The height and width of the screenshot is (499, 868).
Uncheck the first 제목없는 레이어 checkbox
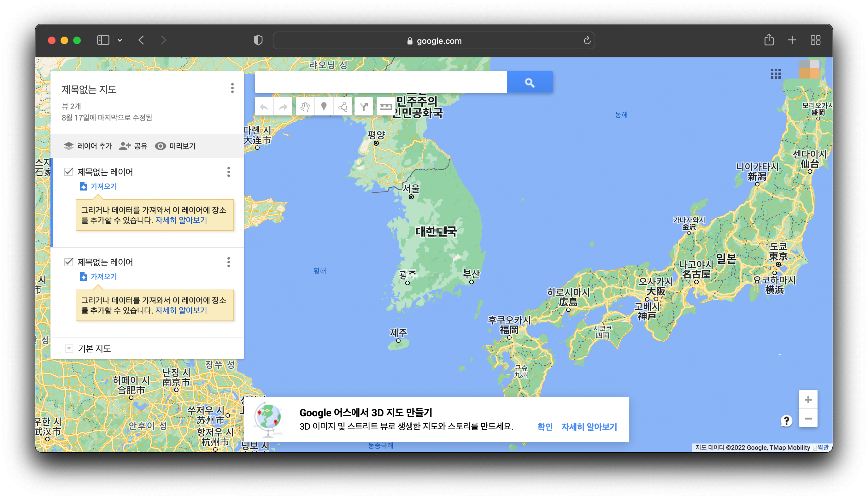pyautogui.click(x=68, y=172)
